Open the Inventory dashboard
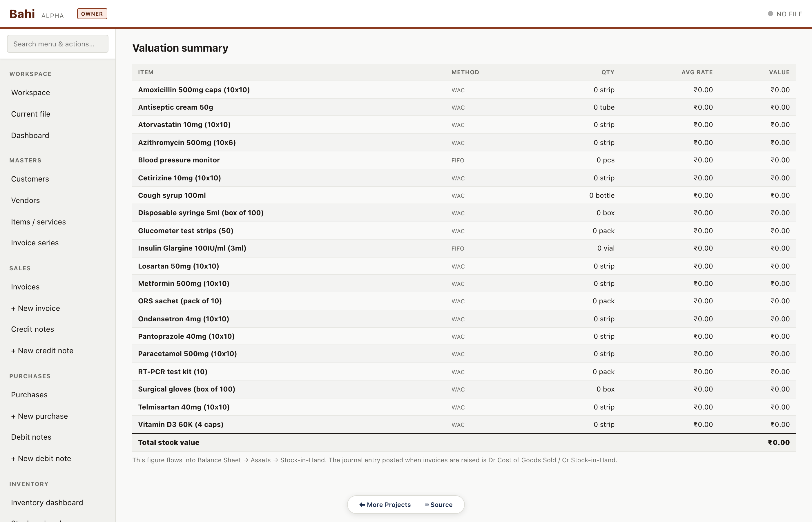 point(47,502)
